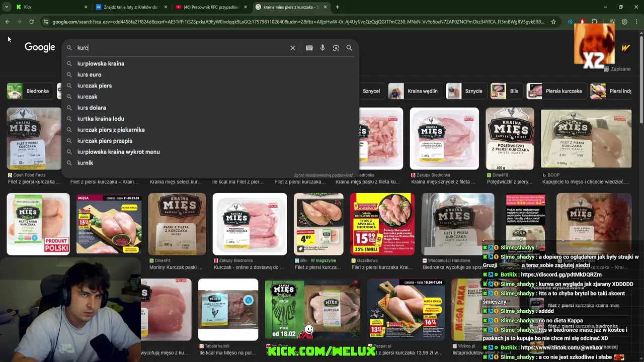Open the Zakupy Biedronka sznycel image
Screen dimensions: 644x362
coord(444,138)
